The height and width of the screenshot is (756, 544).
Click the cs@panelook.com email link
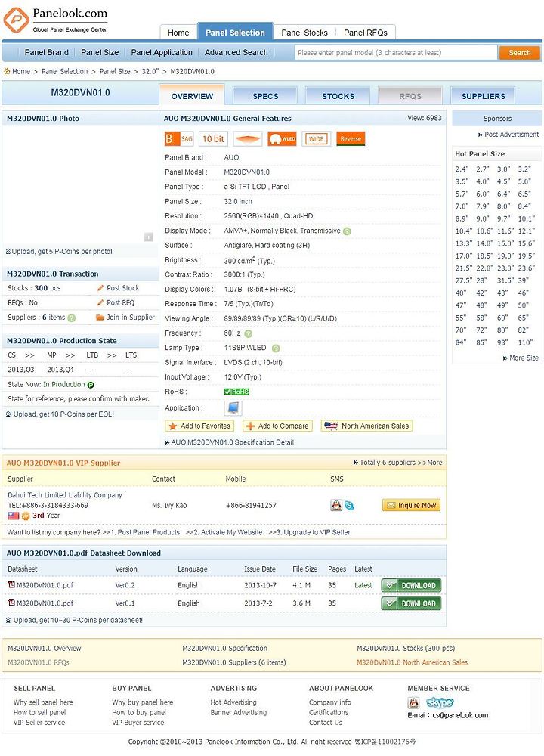point(460,715)
